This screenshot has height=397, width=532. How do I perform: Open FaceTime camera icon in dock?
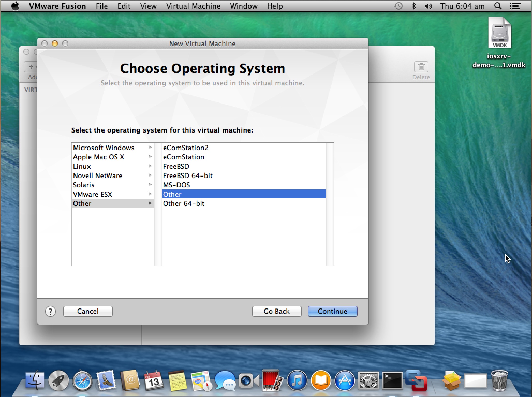coord(249,380)
